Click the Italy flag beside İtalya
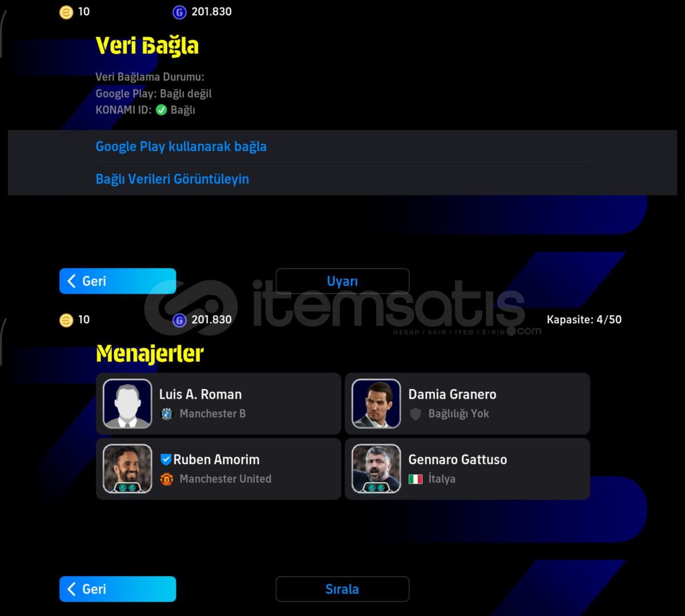 (416, 479)
